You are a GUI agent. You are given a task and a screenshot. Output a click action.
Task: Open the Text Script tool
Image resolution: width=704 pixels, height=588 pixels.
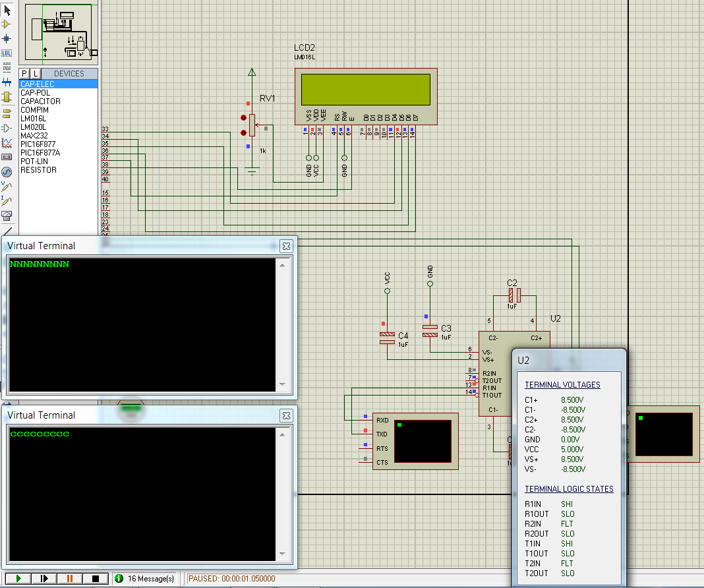[7, 67]
